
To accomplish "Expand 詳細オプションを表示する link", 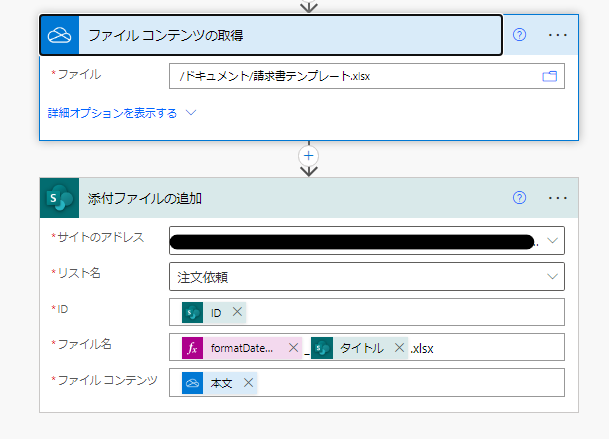I will point(112,113).
